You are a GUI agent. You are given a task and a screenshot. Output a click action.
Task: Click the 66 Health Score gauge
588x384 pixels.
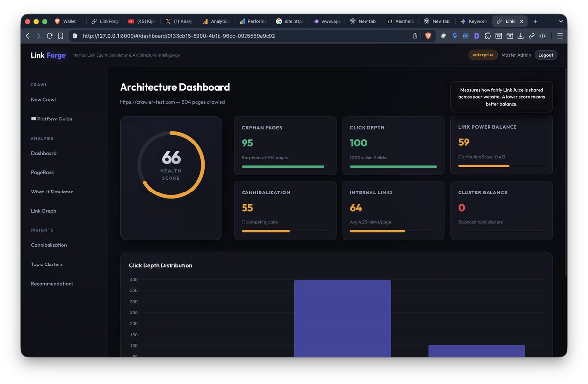171,165
